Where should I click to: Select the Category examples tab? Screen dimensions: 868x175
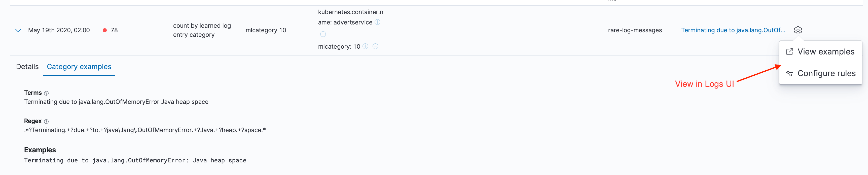(79, 67)
